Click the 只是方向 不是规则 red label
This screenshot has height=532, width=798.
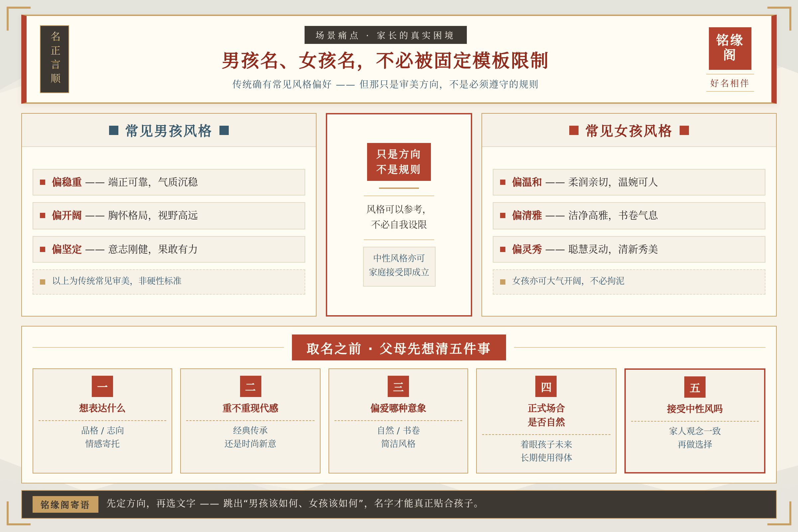399,162
